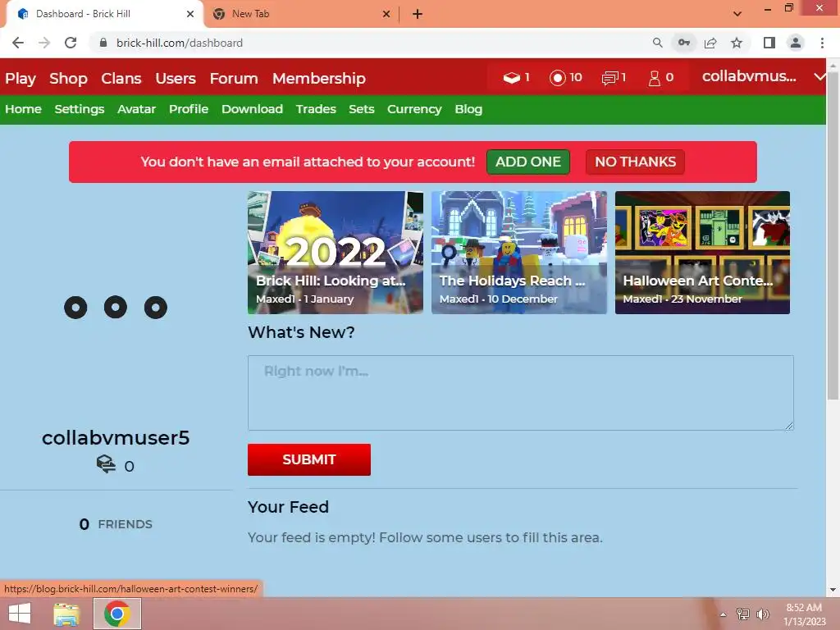Go to the Clans page
The image size is (840, 630).
(121, 78)
